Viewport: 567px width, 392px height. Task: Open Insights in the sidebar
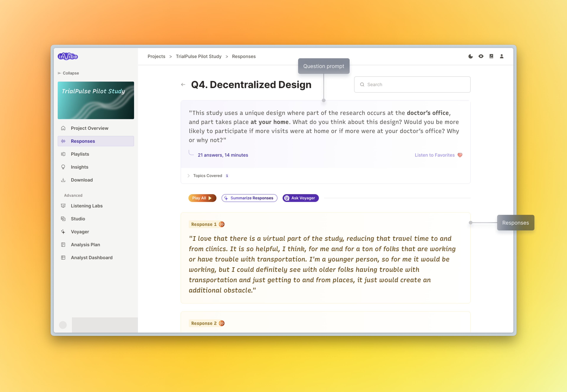[79, 167]
